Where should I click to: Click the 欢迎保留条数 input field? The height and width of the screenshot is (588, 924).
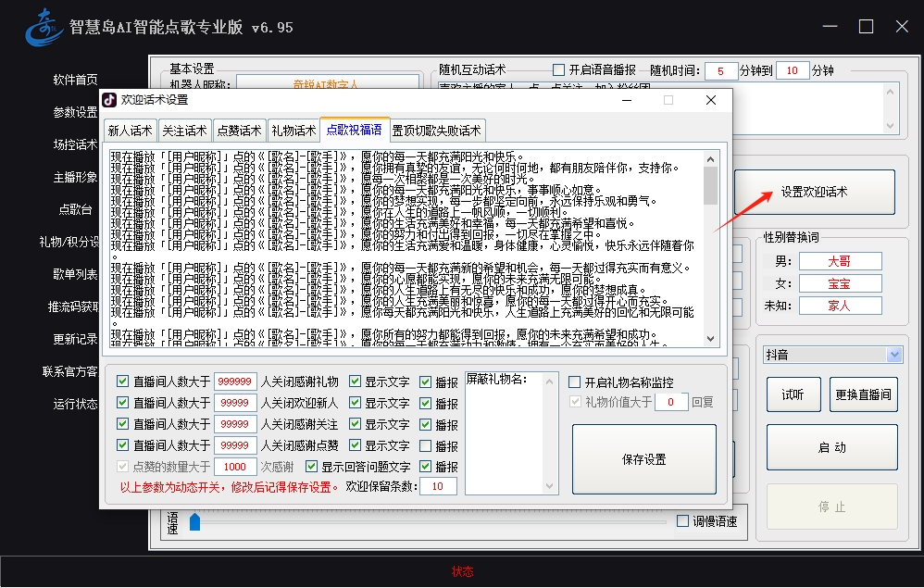tap(437, 486)
